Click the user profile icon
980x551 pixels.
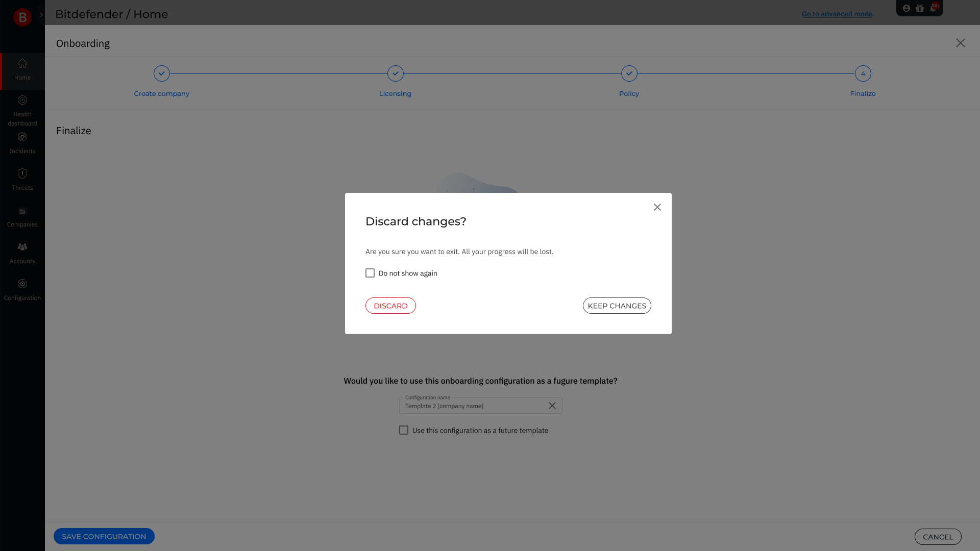pos(906,8)
